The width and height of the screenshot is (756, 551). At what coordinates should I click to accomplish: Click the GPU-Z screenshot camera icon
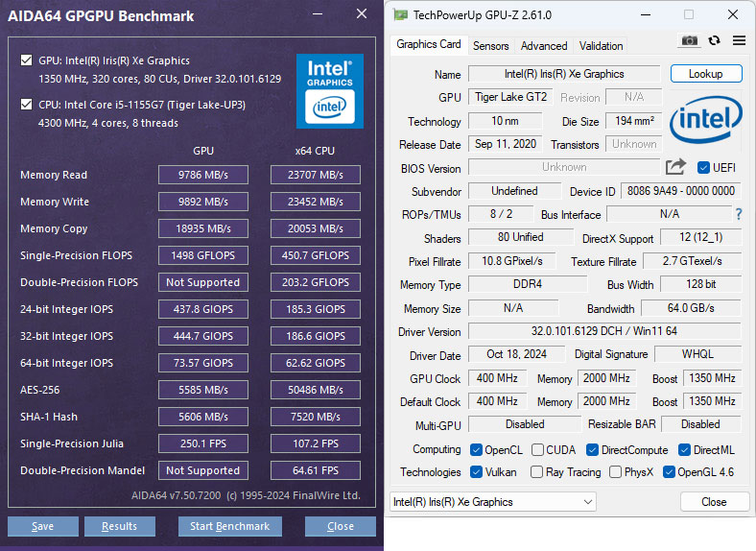[689, 40]
